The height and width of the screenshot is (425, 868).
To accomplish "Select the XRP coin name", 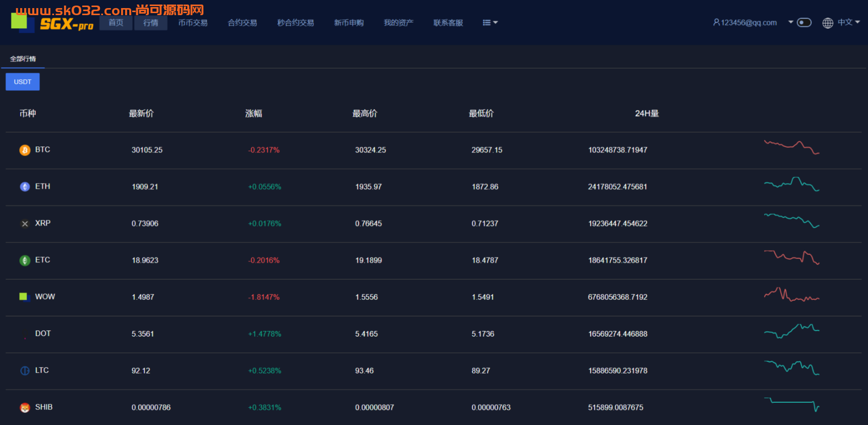I will tap(43, 223).
